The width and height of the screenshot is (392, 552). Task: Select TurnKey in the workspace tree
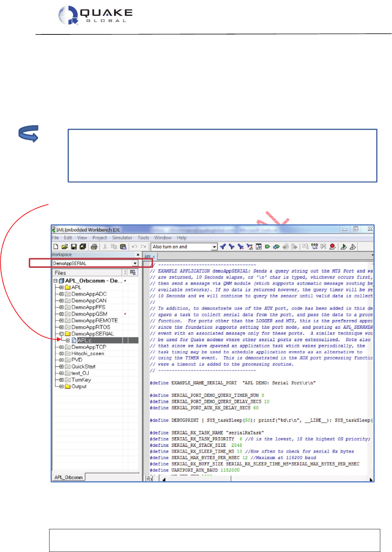point(81,380)
